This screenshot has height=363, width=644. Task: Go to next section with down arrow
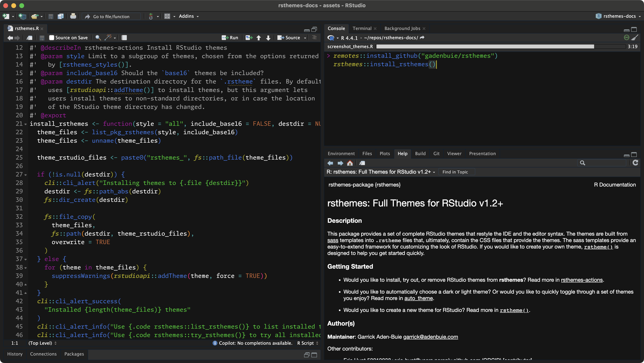268,37
